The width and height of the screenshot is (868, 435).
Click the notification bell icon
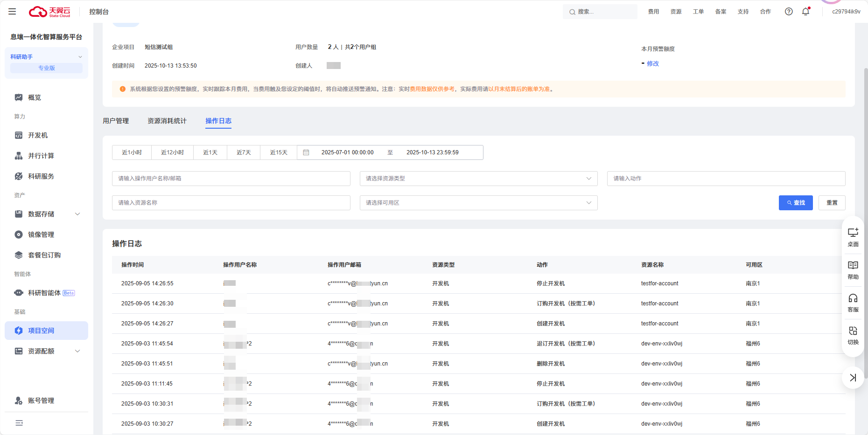click(805, 12)
